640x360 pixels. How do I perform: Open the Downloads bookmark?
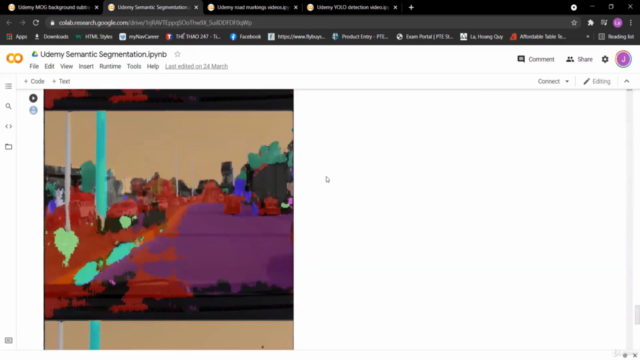(x=51, y=36)
